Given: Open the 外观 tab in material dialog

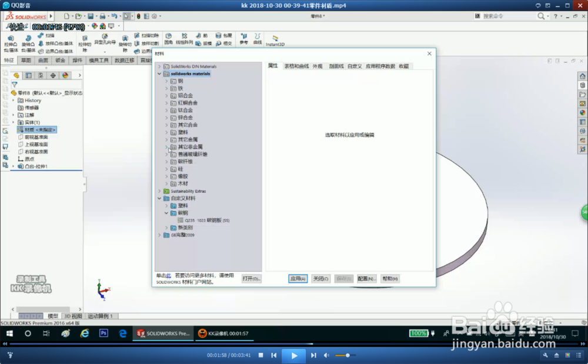Looking at the screenshot, I should click(x=318, y=66).
